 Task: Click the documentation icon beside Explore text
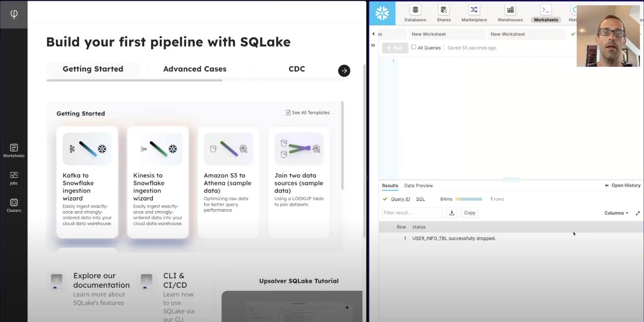click(x=56, y=281)
